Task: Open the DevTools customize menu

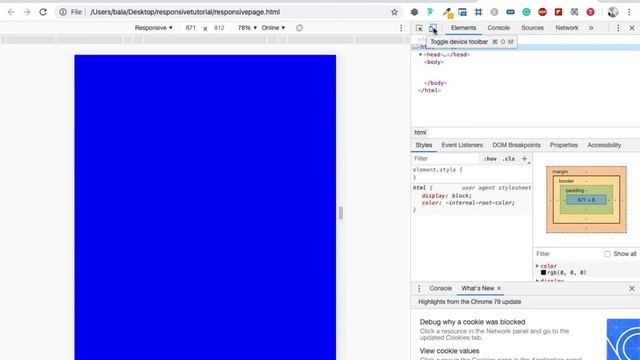Action: tap(618, 28)
